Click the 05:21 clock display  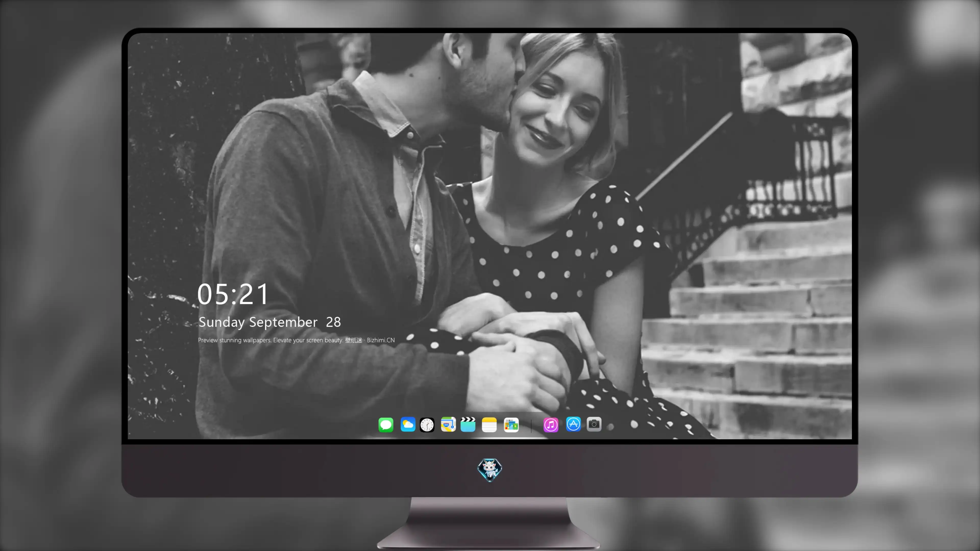(x=232, y=294)
